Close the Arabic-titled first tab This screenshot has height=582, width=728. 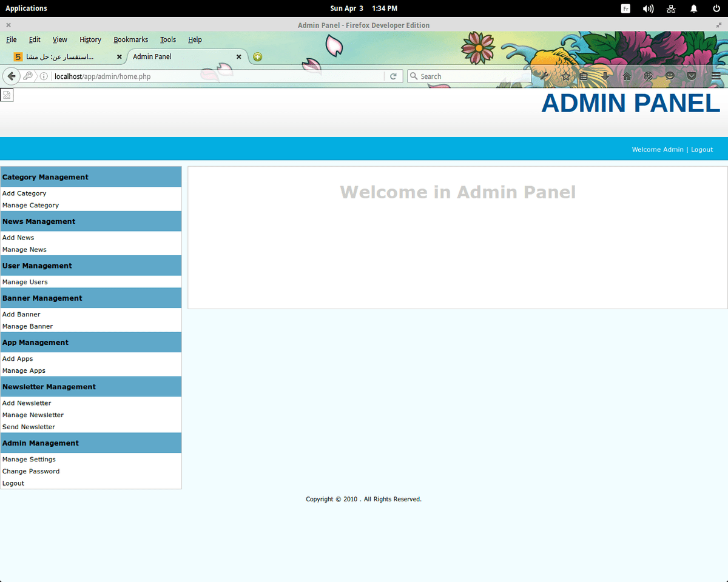point(120,57)
